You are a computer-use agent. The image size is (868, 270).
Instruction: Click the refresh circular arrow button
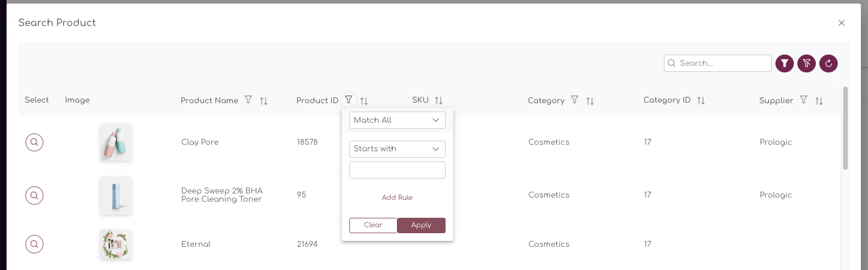point(828,63)
